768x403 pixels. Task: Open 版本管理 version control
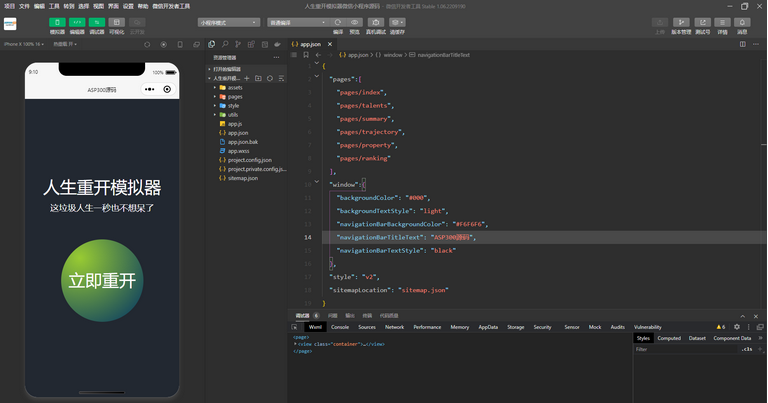[x=680, y=22]
